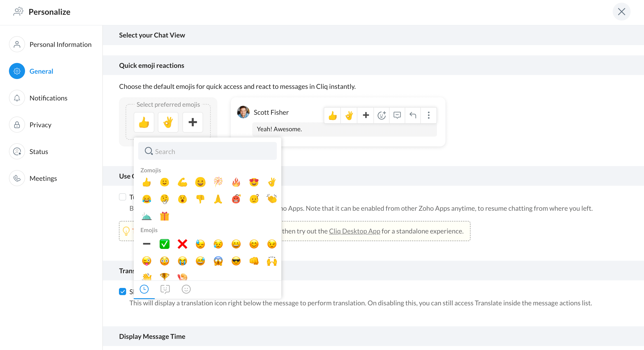The height and width of the screenshot is (350, 644).
Task: Toggle the checked translation checkbox
Action: click(x=123, y=291)
